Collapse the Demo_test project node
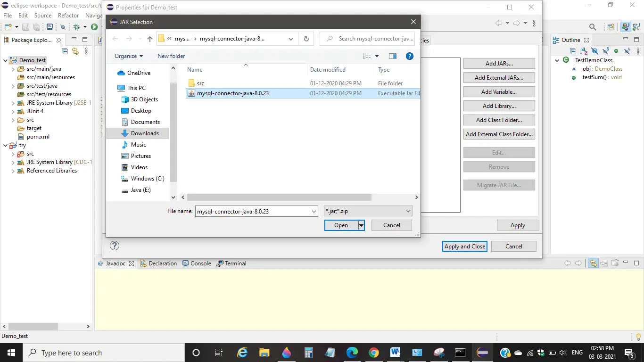 point(6,60)
